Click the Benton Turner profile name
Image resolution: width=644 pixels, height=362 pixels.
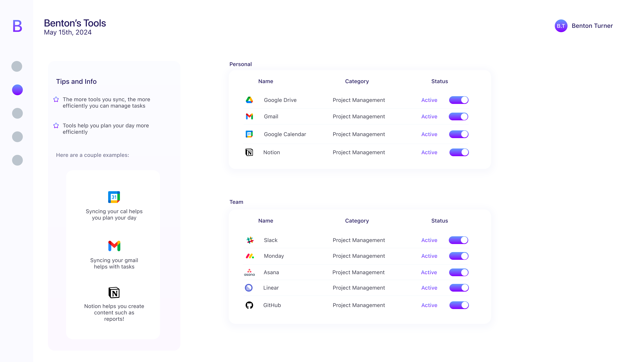point(592,26)
